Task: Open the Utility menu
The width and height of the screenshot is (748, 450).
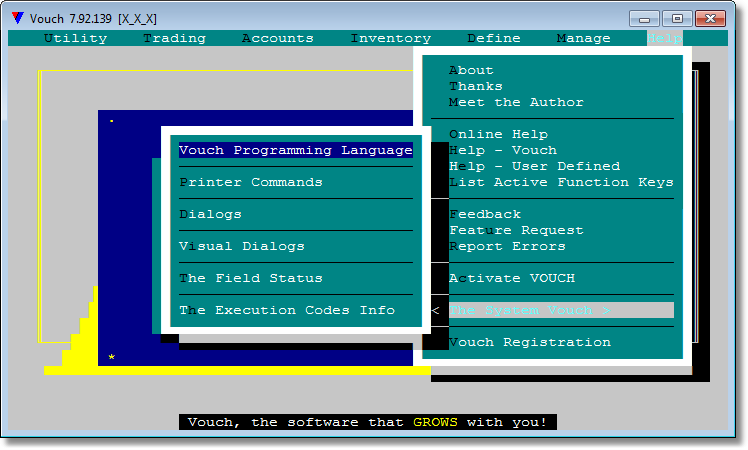Action: click(75, 38)
